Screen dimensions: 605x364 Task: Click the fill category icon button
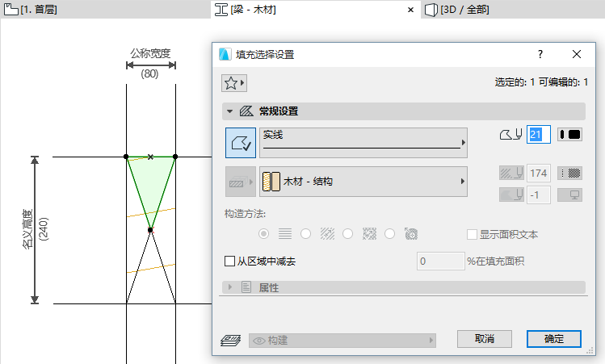point(240,182)
